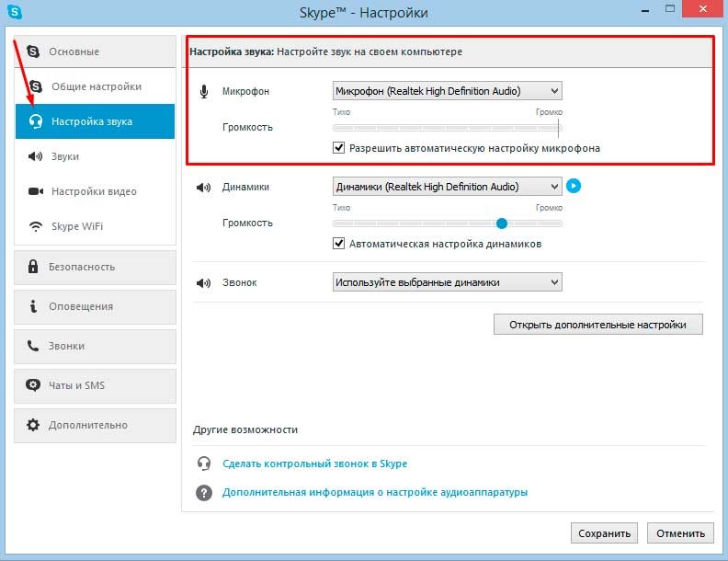Open Настройки видео settings page
Image resolution: width=728 pixels, height=561 pixels.
pos(96,191)
